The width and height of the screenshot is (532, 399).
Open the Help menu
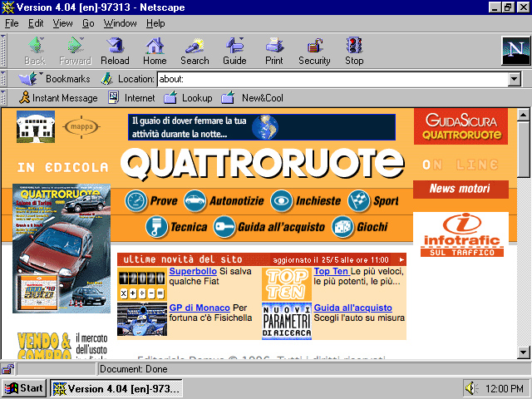pyautogui.click(x=155, y=23)
